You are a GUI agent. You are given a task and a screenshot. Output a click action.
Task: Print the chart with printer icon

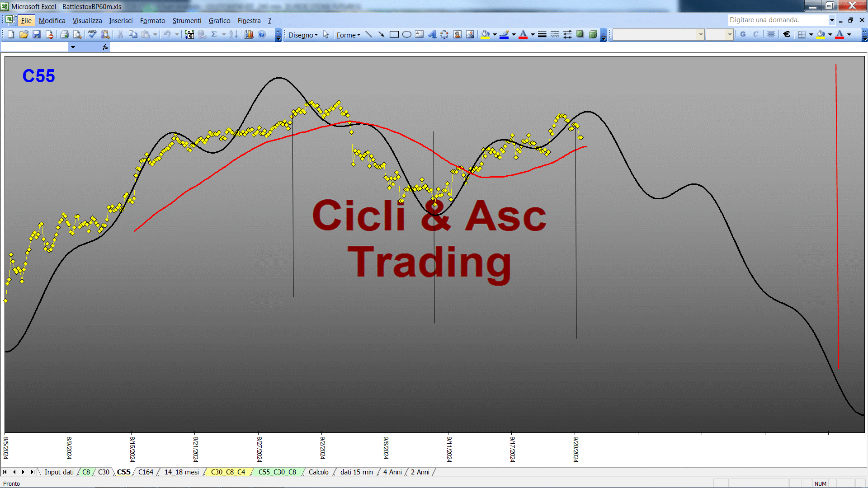[64, 34]
